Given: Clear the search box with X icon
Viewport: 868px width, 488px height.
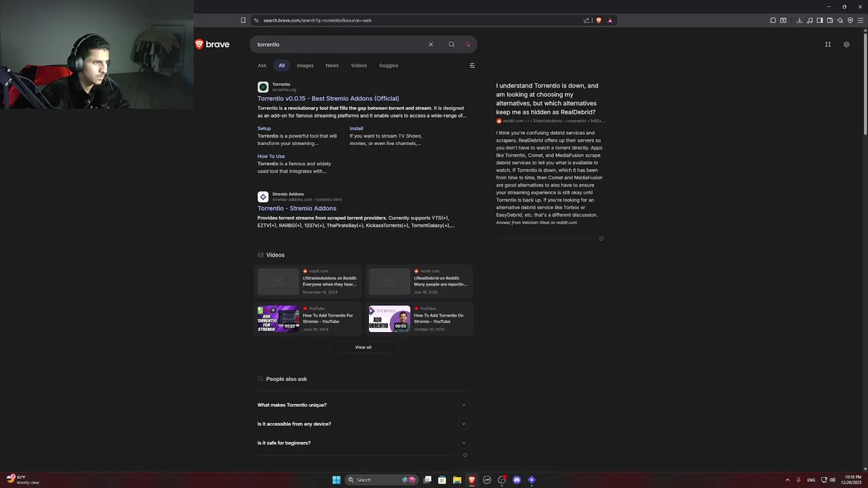Looking at the screenshot, I should click(x=431, y=45).
